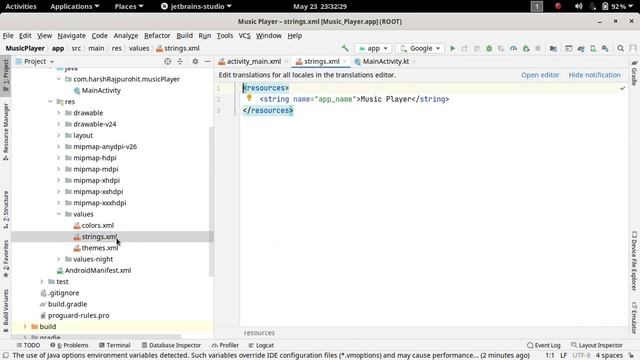
Task: Click the lightbulb intention icon in editor
Action: [x=249, y=98]
